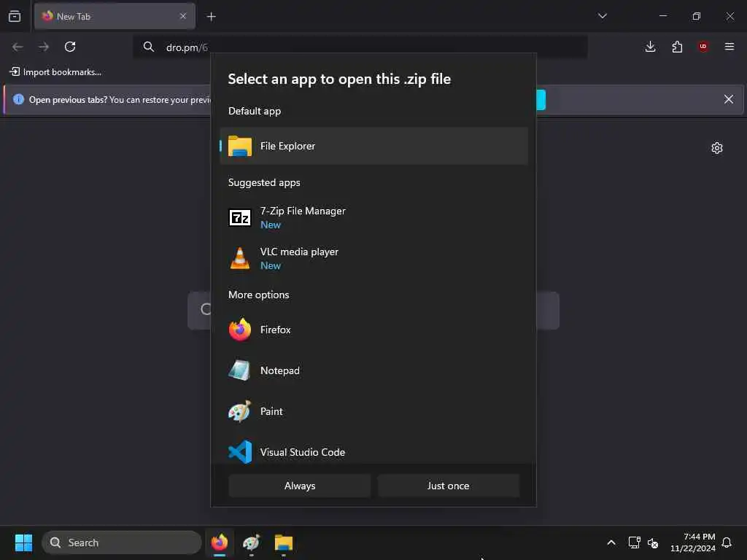
Task: Switch to the New Tab tab
Action: click(115, 16)
